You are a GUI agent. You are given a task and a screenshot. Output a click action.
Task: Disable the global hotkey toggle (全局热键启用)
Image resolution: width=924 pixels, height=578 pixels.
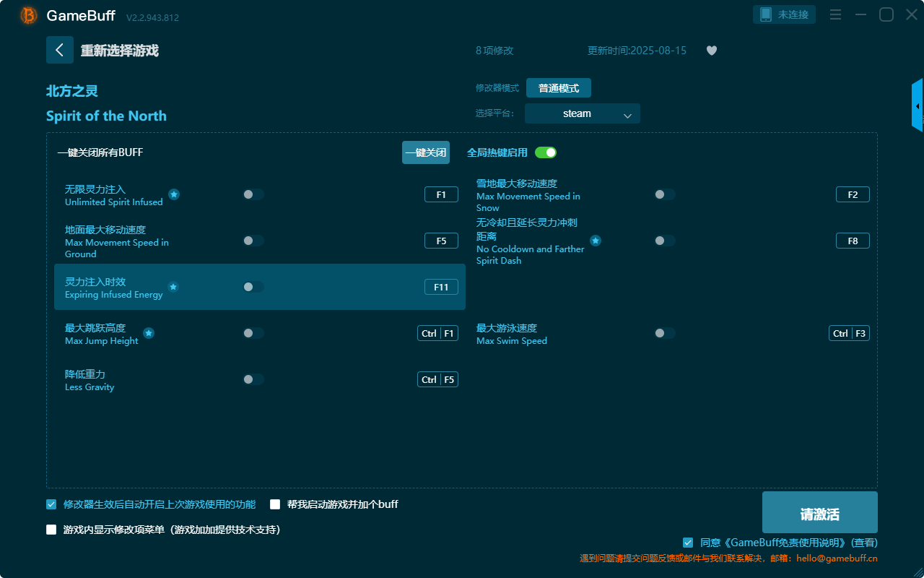(x=546, y=152)
